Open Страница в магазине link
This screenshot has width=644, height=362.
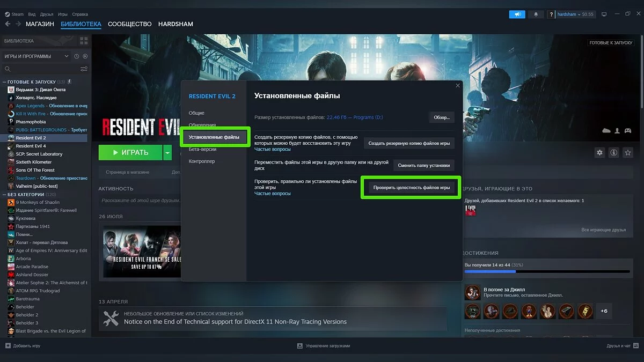pos(127,172)
